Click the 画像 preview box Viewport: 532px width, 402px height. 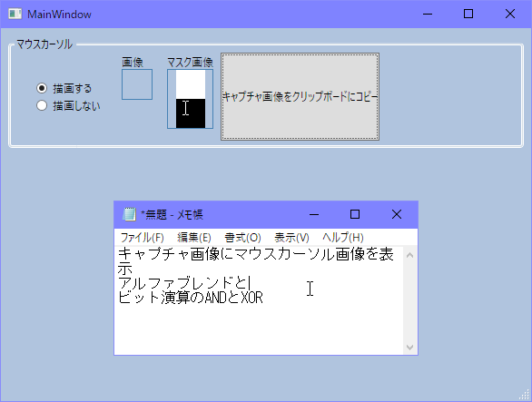pyautogui.click(x=137, y=84)
